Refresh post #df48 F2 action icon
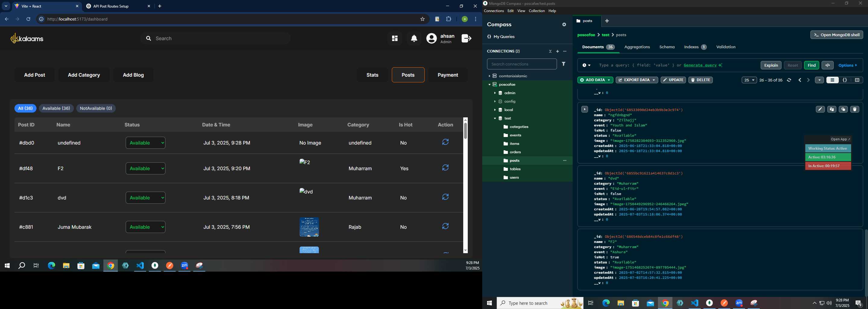 pos(445,168)
